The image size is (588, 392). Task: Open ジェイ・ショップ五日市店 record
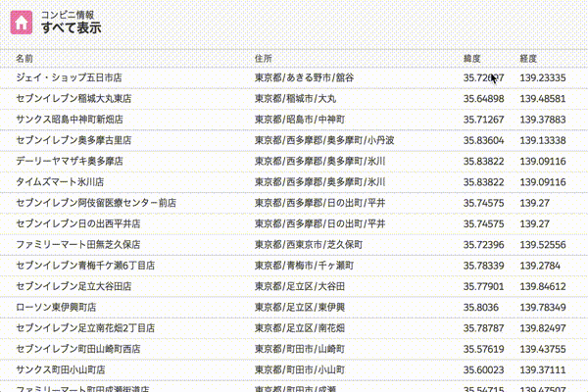pos(69,77)
